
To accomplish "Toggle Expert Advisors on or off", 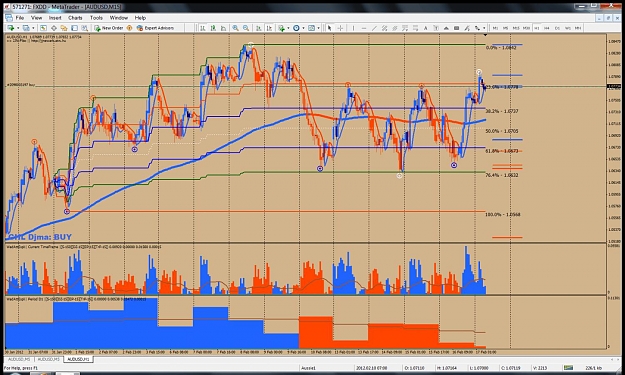I will (x=155, y=28).
